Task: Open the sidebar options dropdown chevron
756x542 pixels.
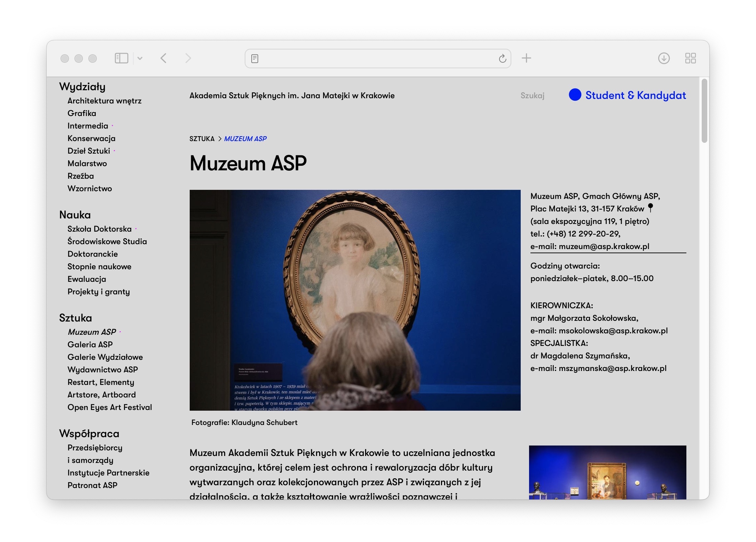Action: [140, 58]
